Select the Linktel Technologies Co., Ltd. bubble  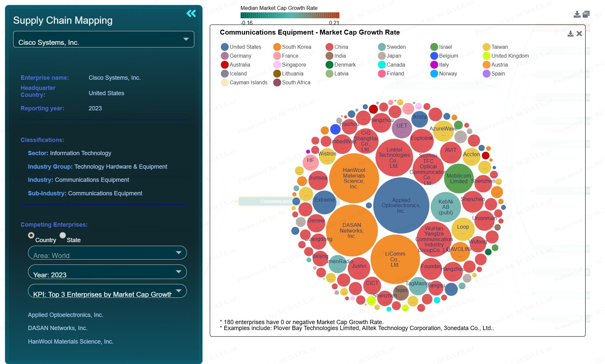pyautogui.click(x=394, y=157)
